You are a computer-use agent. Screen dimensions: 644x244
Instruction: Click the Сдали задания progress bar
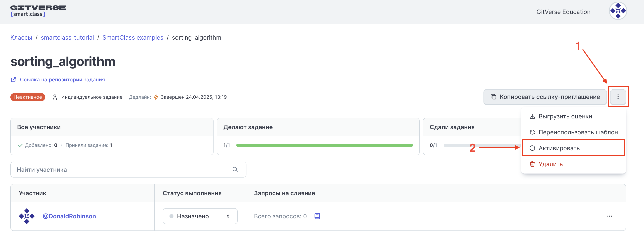482,145
